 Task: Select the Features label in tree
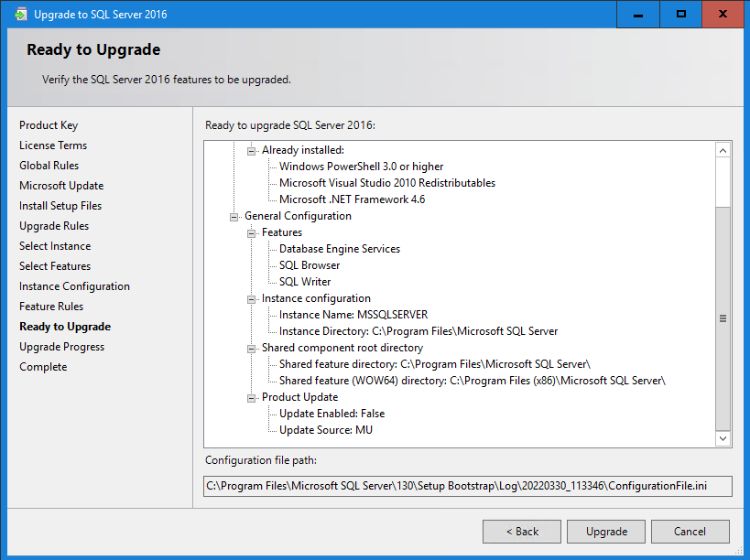(282, 232)
